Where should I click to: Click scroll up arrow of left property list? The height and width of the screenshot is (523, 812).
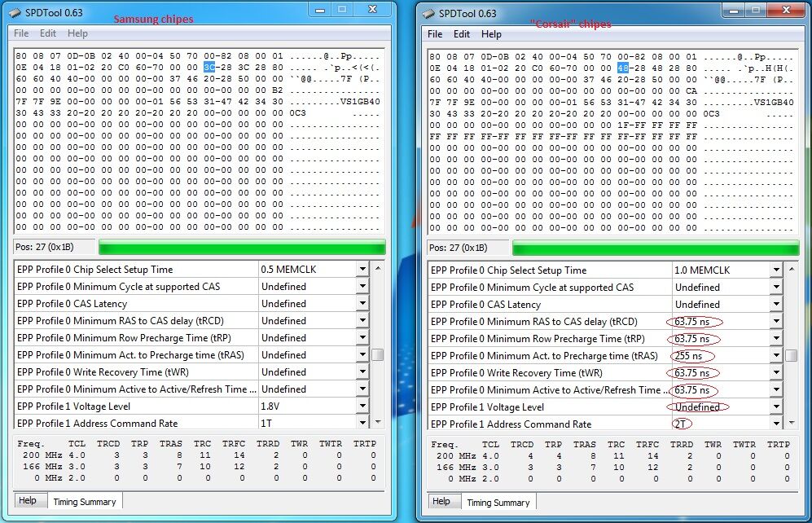tap(378, 268)
